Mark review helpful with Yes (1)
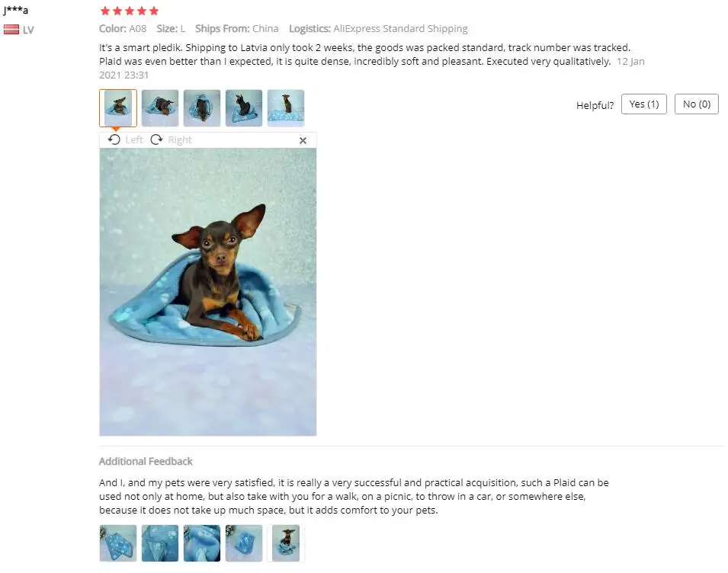This screenshot has width=728, height=573. (x=644, y=104)
